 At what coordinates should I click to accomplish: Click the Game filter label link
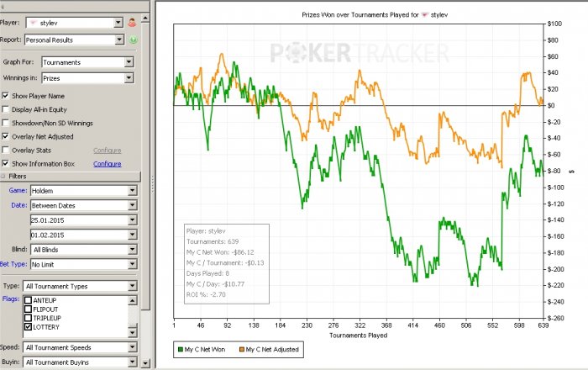18,190
